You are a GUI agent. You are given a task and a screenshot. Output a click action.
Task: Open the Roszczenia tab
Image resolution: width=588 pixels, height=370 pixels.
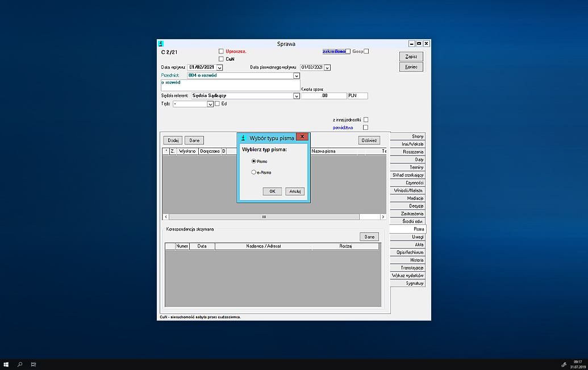click(x=408, y=152)
